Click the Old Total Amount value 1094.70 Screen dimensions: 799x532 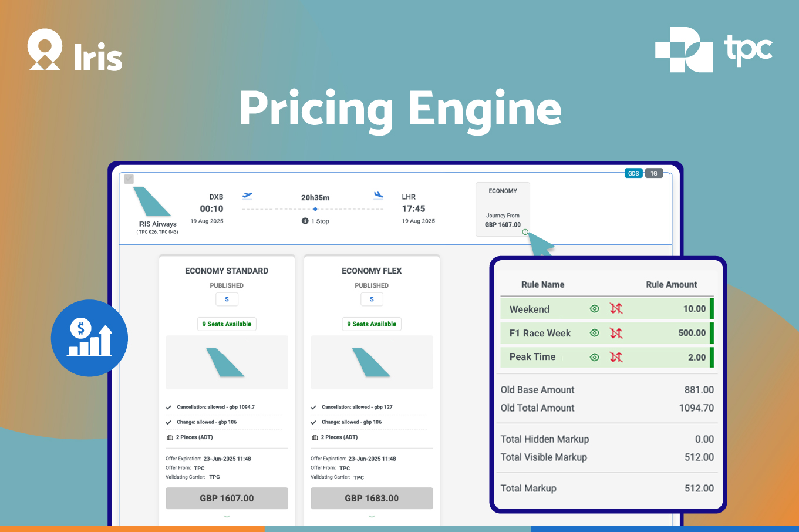(697, 408)
